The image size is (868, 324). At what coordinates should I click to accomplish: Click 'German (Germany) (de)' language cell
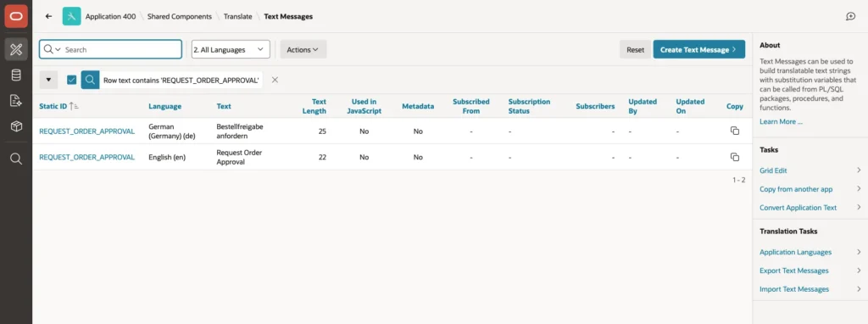pos(172,131)
